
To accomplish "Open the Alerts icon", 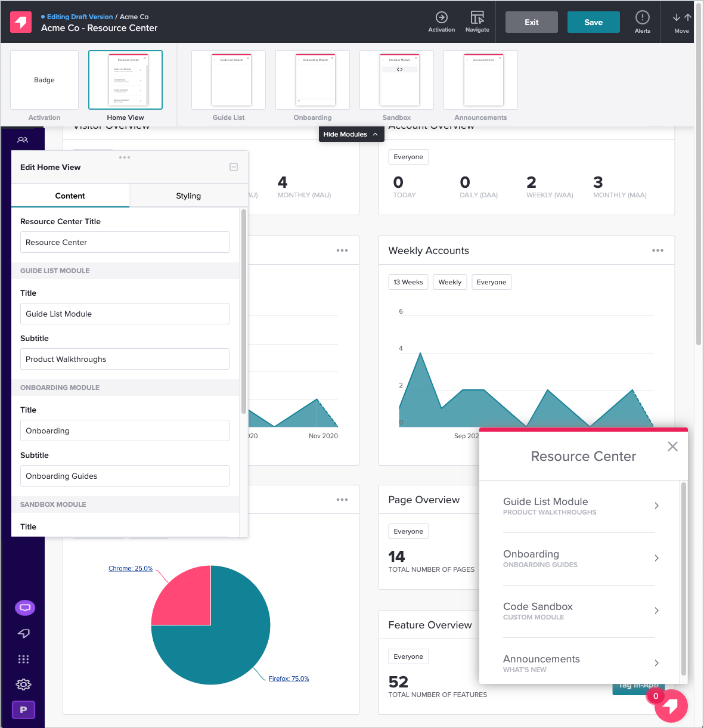I will click(642, 18).
